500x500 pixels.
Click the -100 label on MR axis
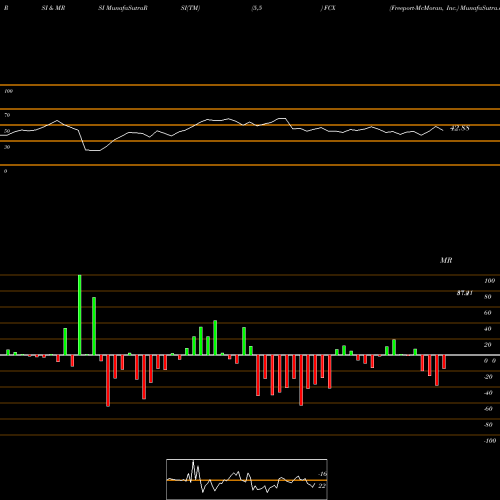tap(490, 441)
